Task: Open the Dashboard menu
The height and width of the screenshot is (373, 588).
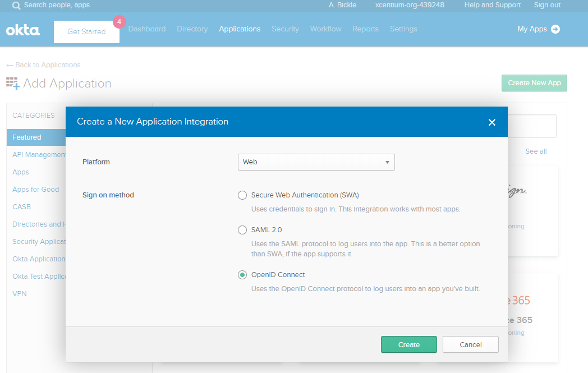Action: [x=147, y=29]
